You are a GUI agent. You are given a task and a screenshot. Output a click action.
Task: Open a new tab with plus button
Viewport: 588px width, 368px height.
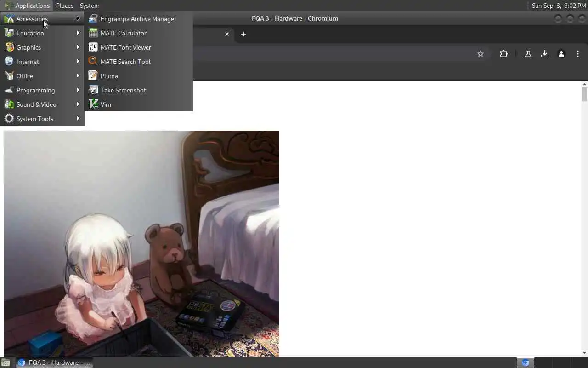tap(243, 34)
